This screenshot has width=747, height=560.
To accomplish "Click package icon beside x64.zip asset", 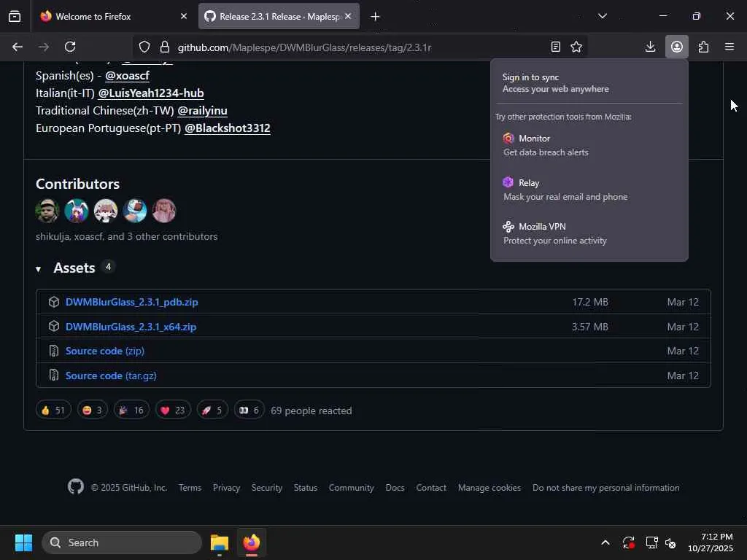I will coord(54,326).
